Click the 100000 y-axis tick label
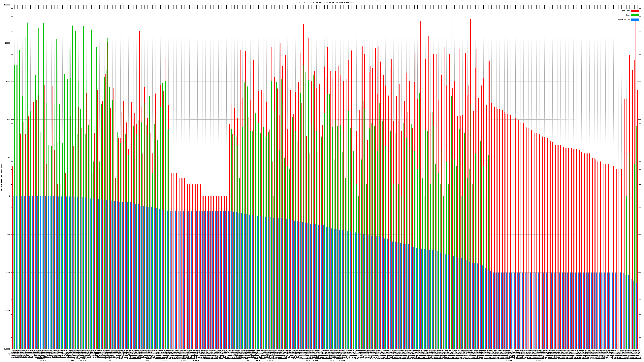This screenshot has width=644, height=362. coord(7,5)
